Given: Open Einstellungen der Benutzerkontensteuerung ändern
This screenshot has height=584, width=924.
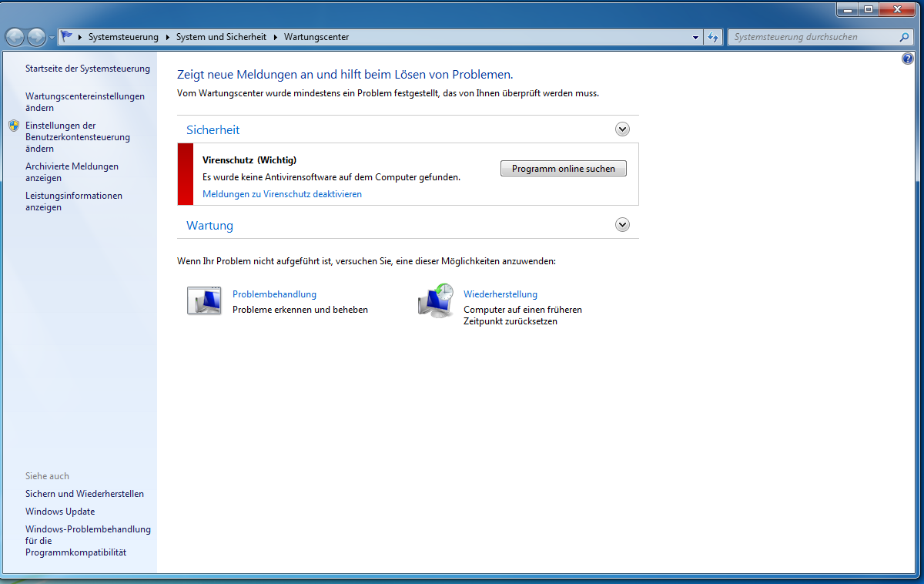Looking at the screenshot, I should 78,137.
